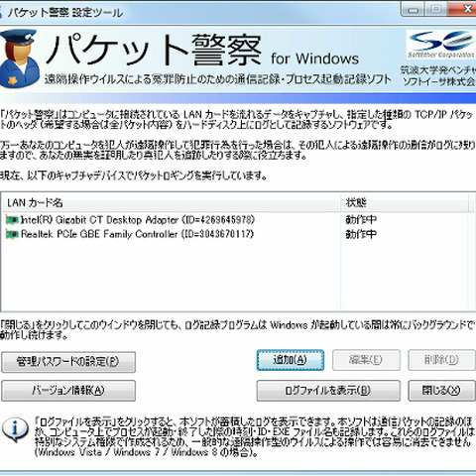This screenshot has width=476, height=476.
Task: Click the disabled 削除(D) delete button
Action: 441,360
